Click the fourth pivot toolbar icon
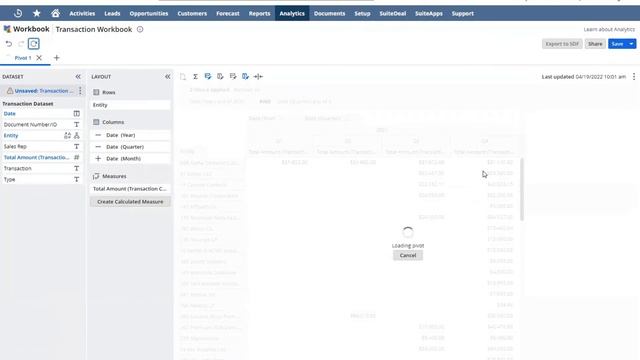Screen dimensions: 640x360 pyautogui.click(x=220, y=76)
